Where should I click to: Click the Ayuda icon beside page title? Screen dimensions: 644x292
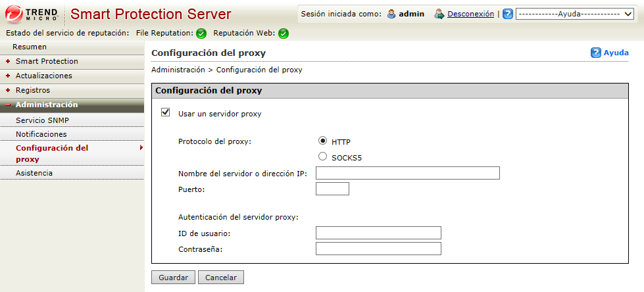(596, 53)
